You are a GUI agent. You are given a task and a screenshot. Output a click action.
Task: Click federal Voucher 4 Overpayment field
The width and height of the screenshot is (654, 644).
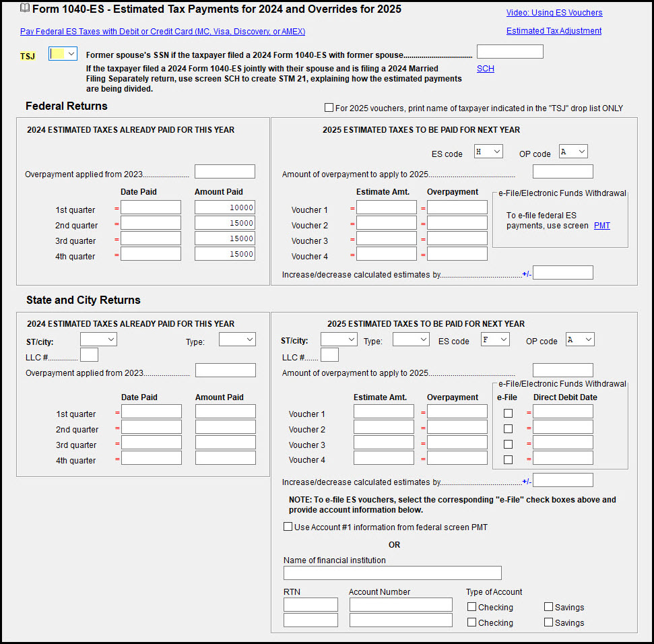click(457, 253)
